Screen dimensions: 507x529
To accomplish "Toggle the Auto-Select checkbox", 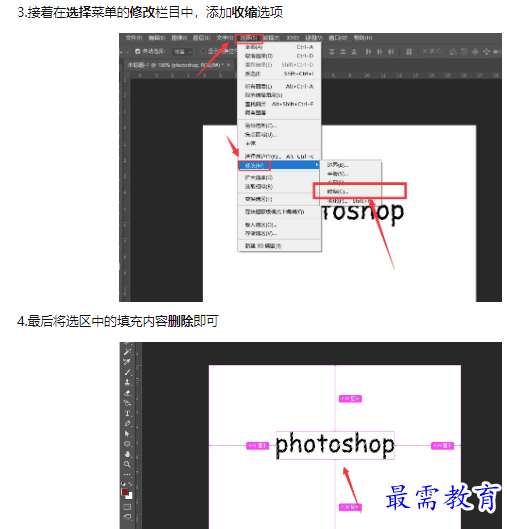I will click(137, 51).
